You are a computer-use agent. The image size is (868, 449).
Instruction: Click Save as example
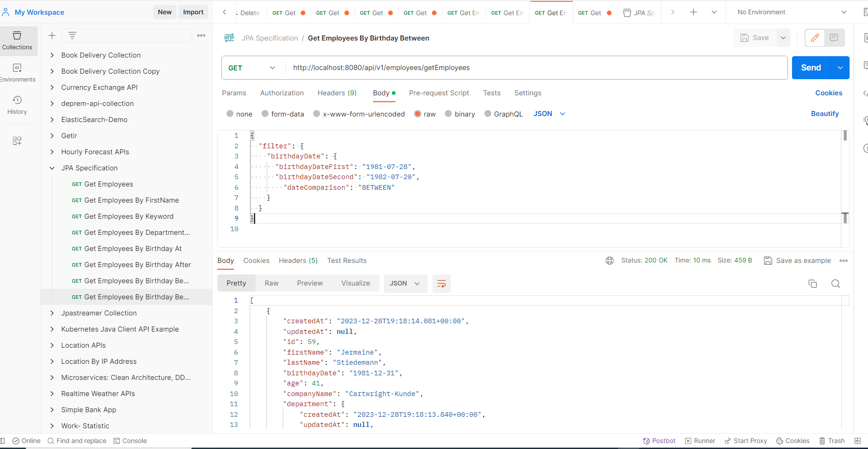point(798,261)
